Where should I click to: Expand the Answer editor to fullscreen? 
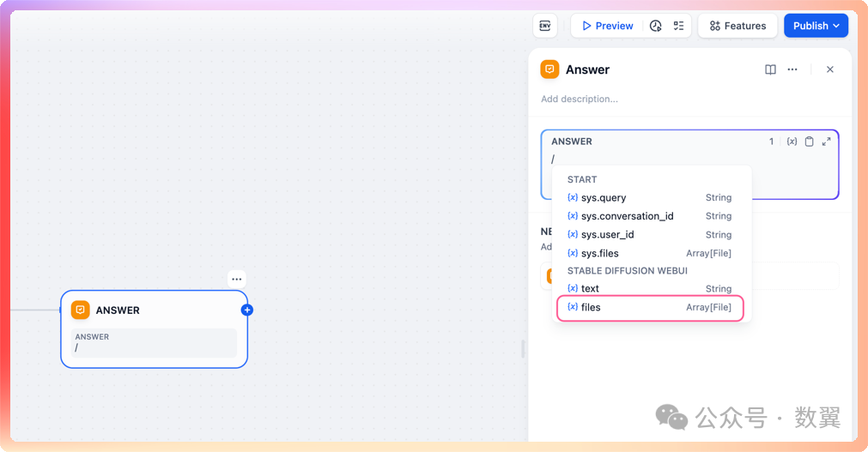(827, 142)
